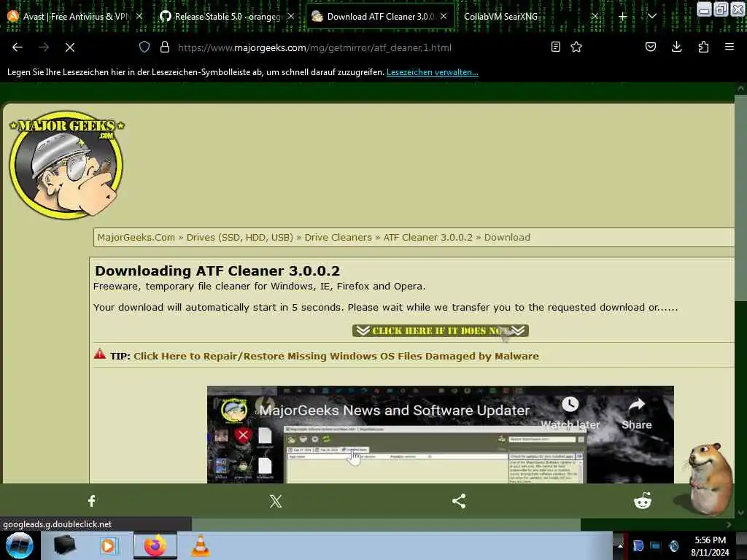The image size is (747, 560).
Task: Select Download ATF Cleaner tab
Action: point(379,17)
